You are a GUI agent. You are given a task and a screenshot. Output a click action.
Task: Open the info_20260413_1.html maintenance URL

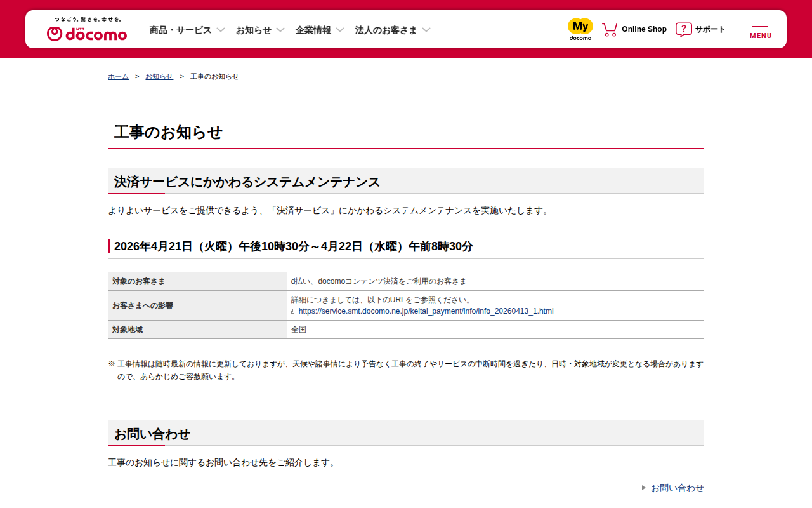[x=426, y=311]
